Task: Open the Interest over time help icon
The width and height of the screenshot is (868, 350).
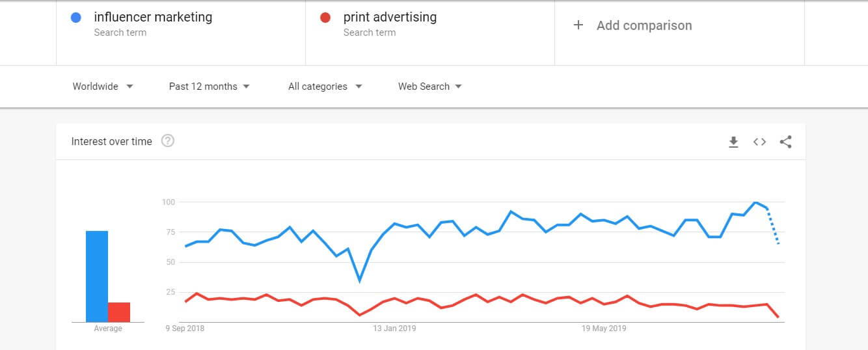Action: click(168, 141)
